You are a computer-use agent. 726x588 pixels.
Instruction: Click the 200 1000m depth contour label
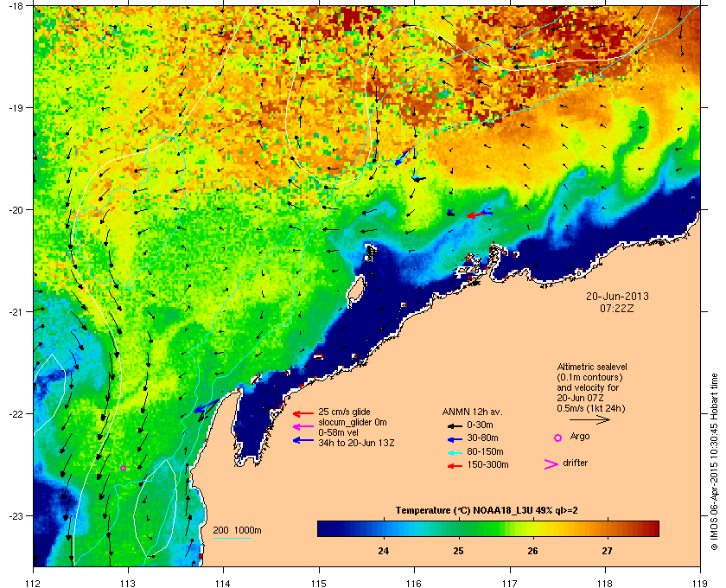pos(237,531)
